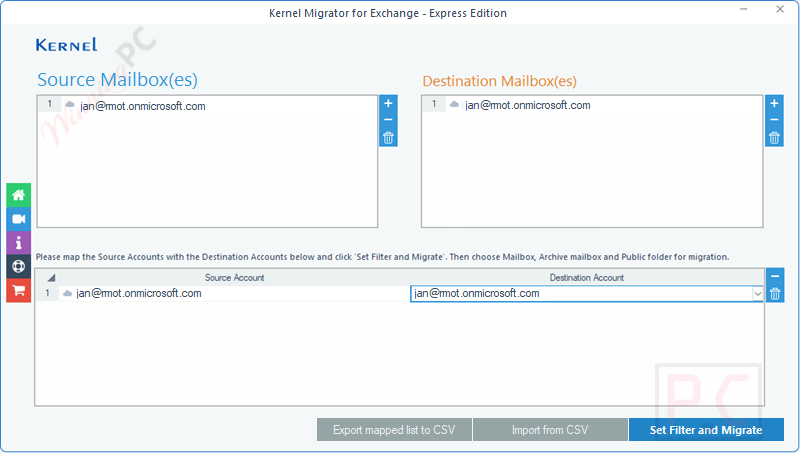
Task: Select row number 1 in source mailbox list
Action: point(49,104)
